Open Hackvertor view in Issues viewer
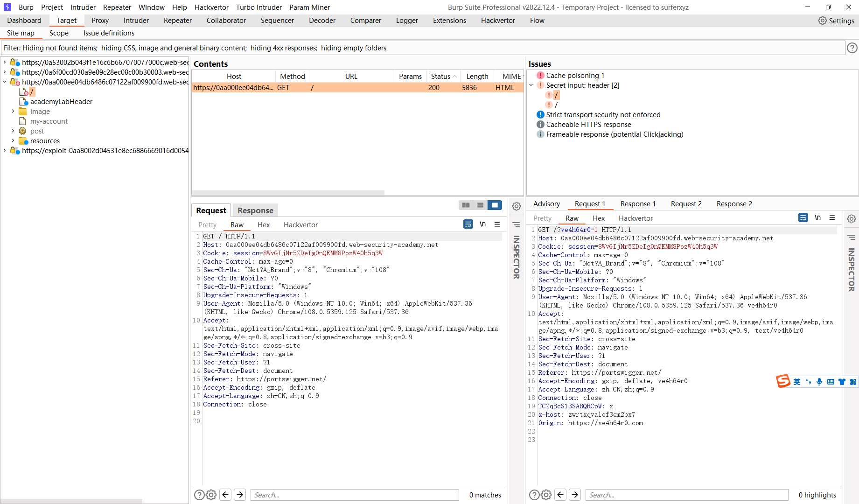 tap(636, 218)
